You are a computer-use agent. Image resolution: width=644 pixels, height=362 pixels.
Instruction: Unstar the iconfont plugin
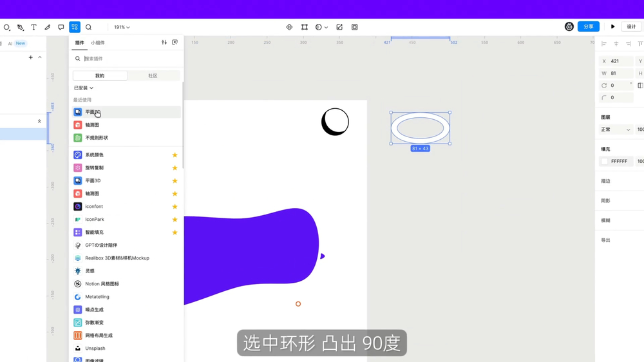175,207
